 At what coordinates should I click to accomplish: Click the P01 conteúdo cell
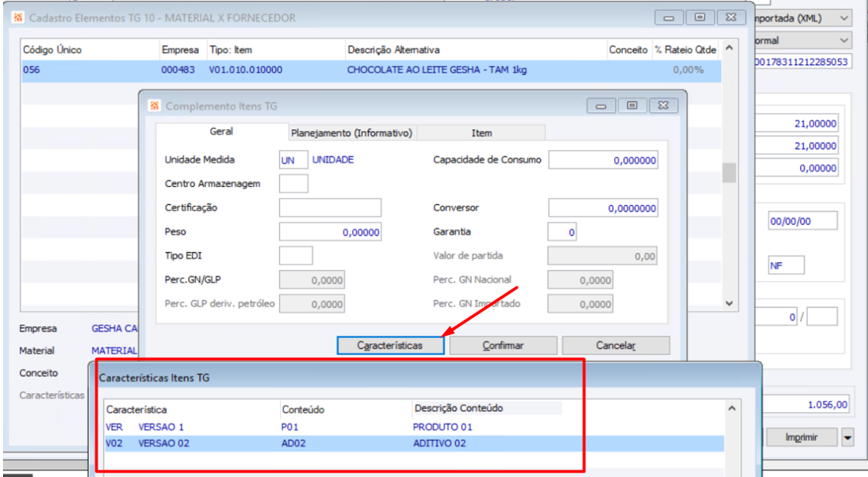[x=290, y=427]
